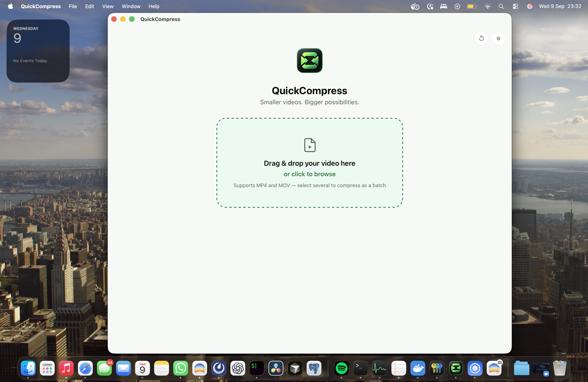Click the battery indicator in the menu bar
588x382 pixels.
tap(472, 6)
